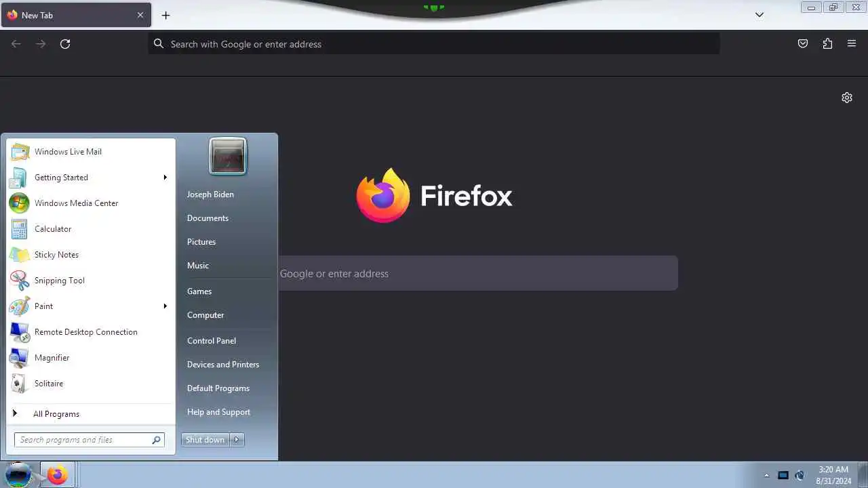This screenshot has width=868, height=488.
Task: Click the user account picture
Action: tap(228, 156)
